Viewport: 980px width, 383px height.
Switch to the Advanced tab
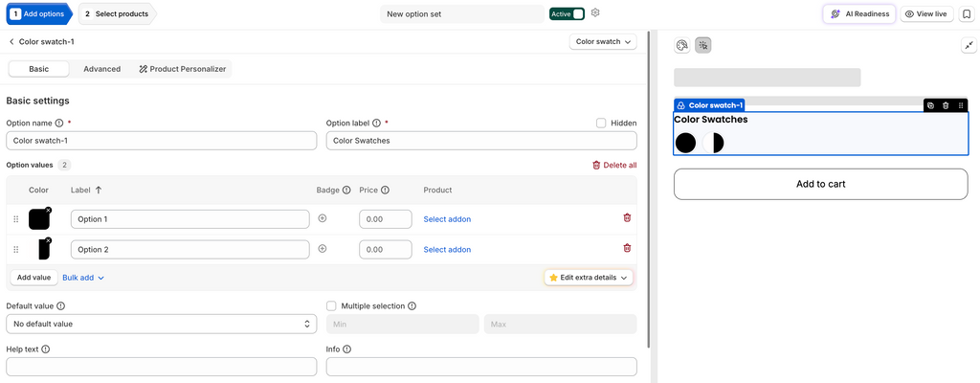coord(101,69)
